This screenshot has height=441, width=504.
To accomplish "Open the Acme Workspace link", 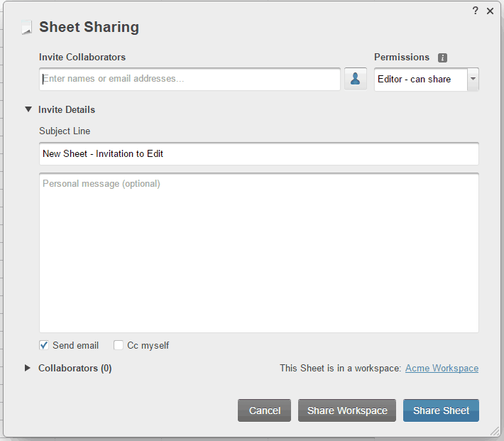I will [x=442, y=368].
